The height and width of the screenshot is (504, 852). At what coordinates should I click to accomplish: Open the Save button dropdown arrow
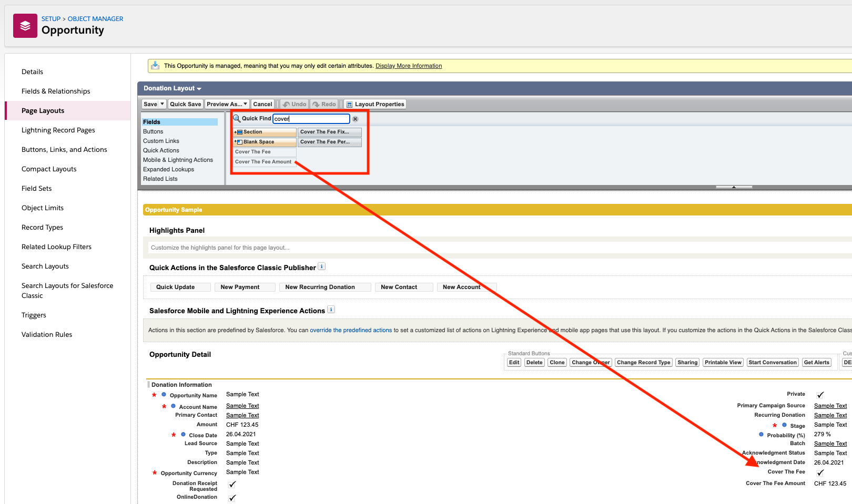[x=162, y=104]
